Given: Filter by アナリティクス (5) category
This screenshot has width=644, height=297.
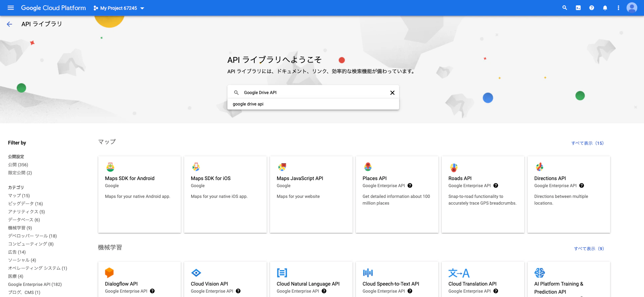Looking at the screenshot, I should 26,212.
